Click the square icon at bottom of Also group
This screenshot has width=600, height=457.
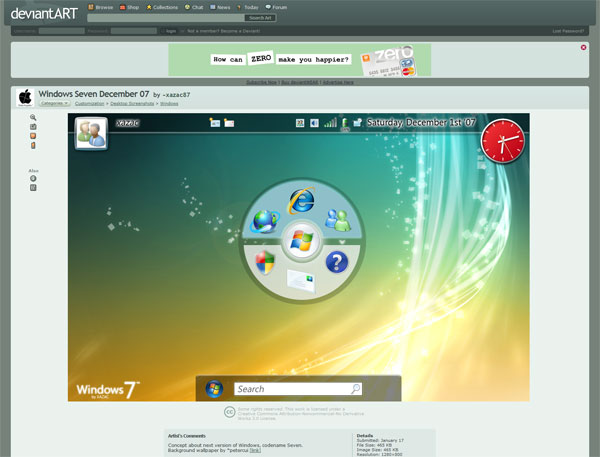(x=33, y=188)
